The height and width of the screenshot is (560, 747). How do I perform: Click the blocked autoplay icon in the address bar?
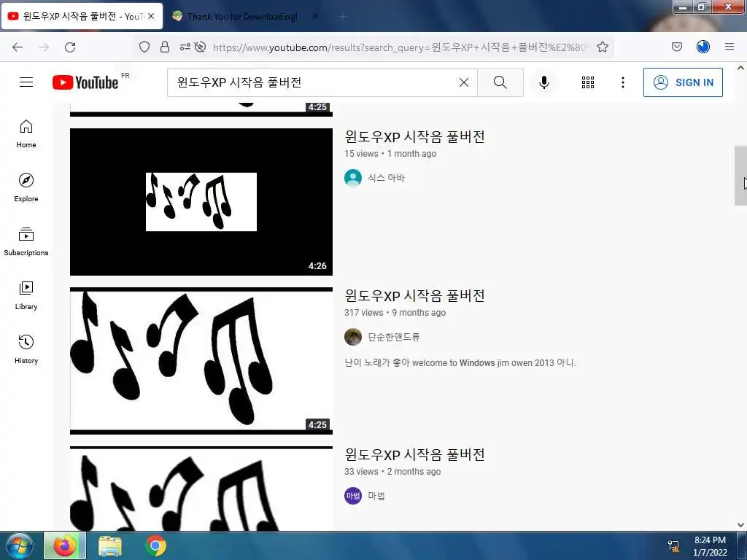tap(200, 47)
